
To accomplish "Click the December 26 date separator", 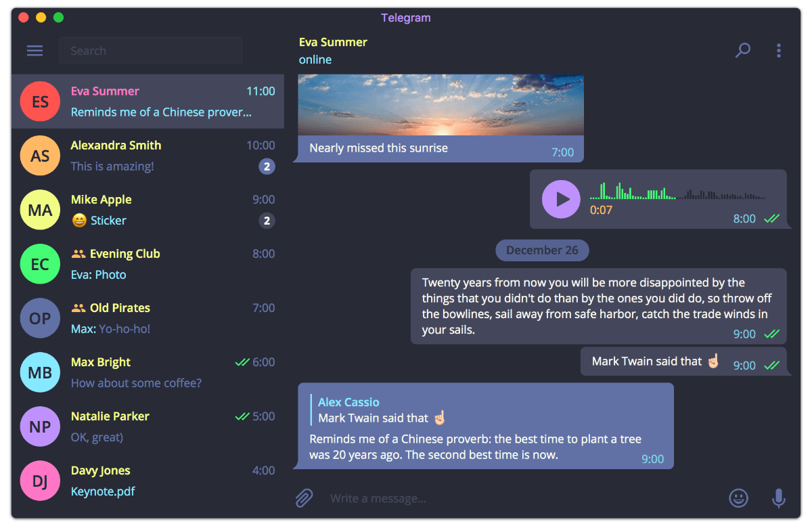I will (542, 250).
